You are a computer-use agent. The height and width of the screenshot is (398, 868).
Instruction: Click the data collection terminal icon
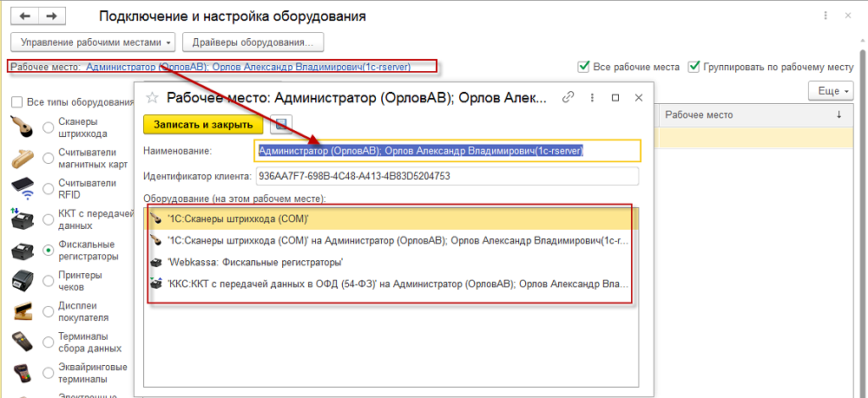point(23,343)
